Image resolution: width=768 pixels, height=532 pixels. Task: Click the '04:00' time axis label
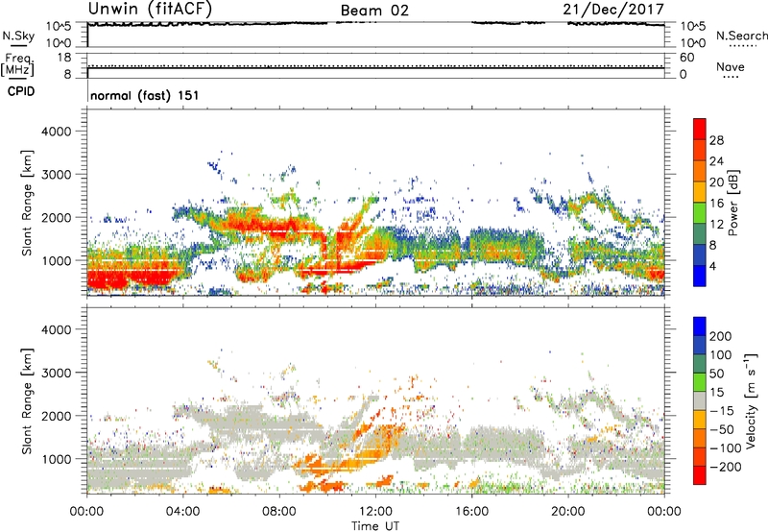[183, 512]
